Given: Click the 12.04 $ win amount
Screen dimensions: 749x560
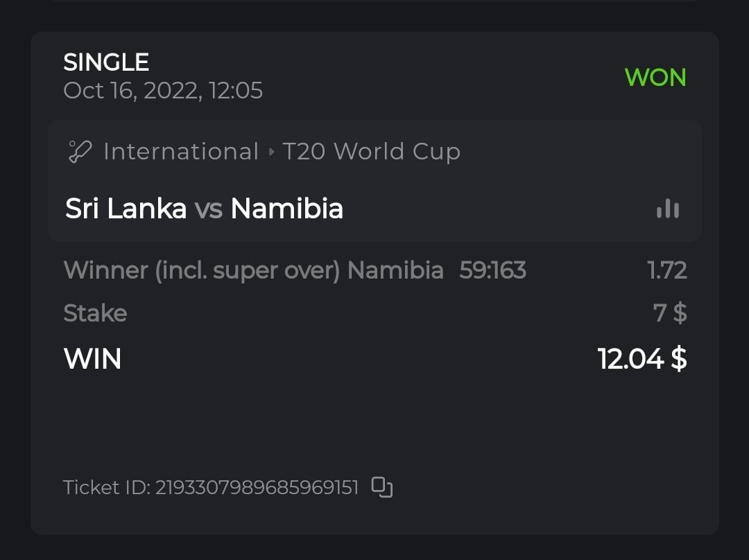Looking at the screenshot, I should (642, 359).
